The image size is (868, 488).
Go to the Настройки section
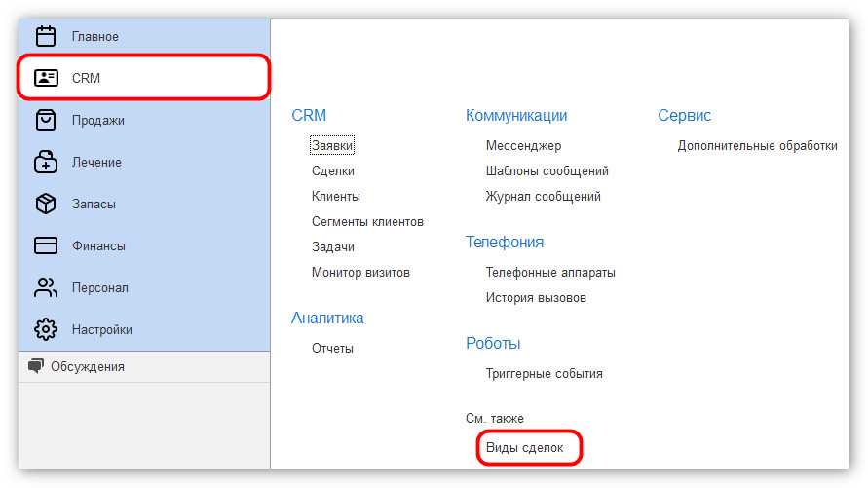[102, 330]
